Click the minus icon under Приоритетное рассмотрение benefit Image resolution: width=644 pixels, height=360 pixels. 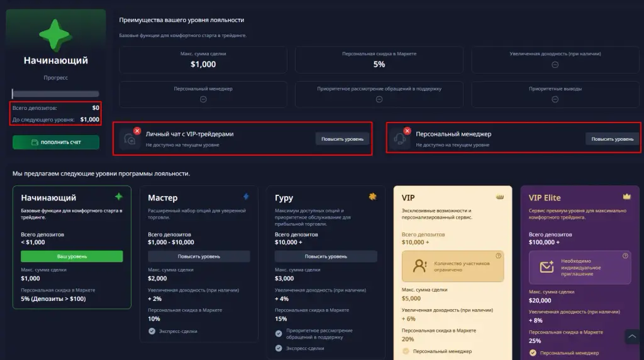coord(379,99)
